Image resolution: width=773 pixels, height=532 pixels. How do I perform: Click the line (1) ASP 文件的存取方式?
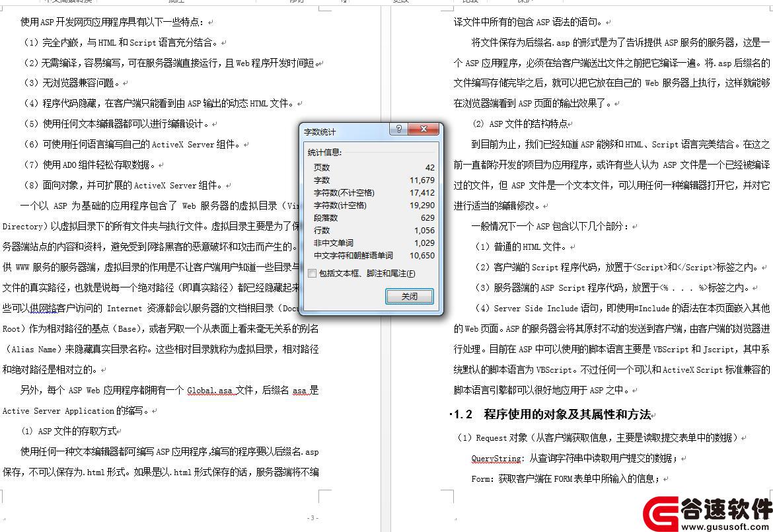click(69, 432)
